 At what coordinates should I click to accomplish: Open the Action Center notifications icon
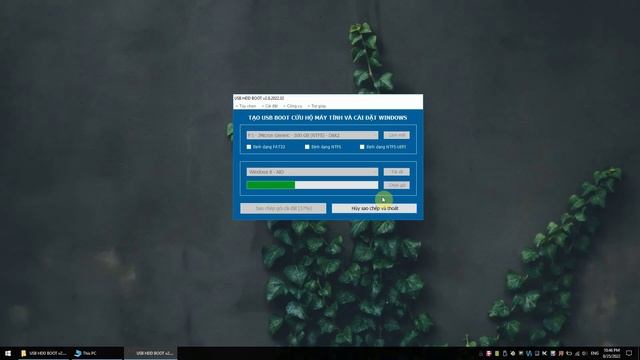629,353
